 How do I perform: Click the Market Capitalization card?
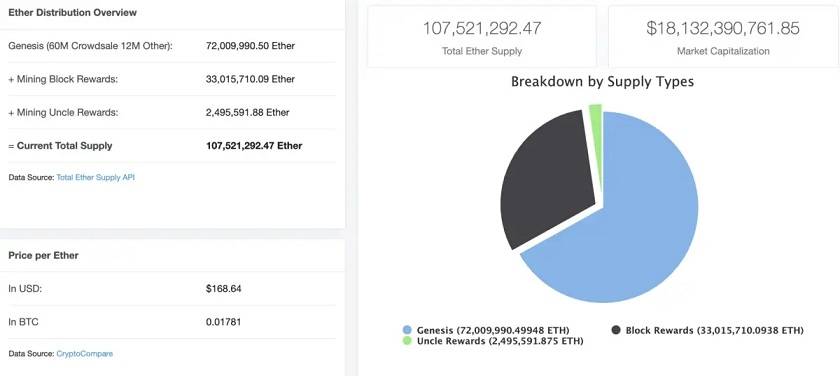click(723, 36)
